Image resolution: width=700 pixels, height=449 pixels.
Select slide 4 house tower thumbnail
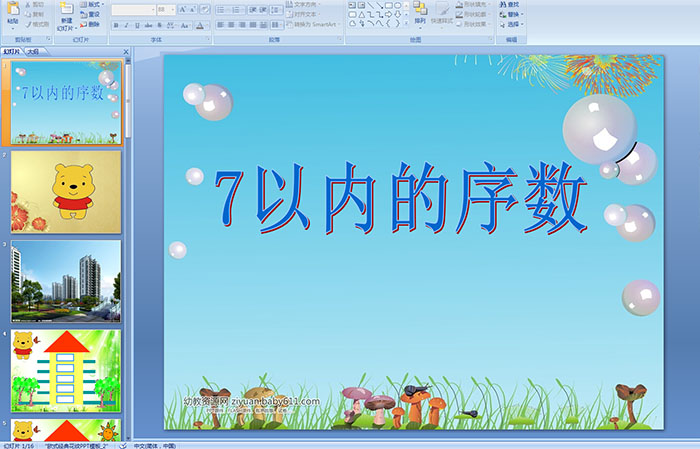point(66,371)
